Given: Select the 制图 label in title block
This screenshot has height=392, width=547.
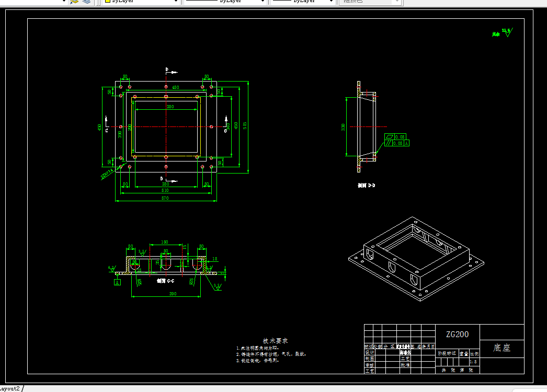Looking at the screenshot, I should pos(369,359).
